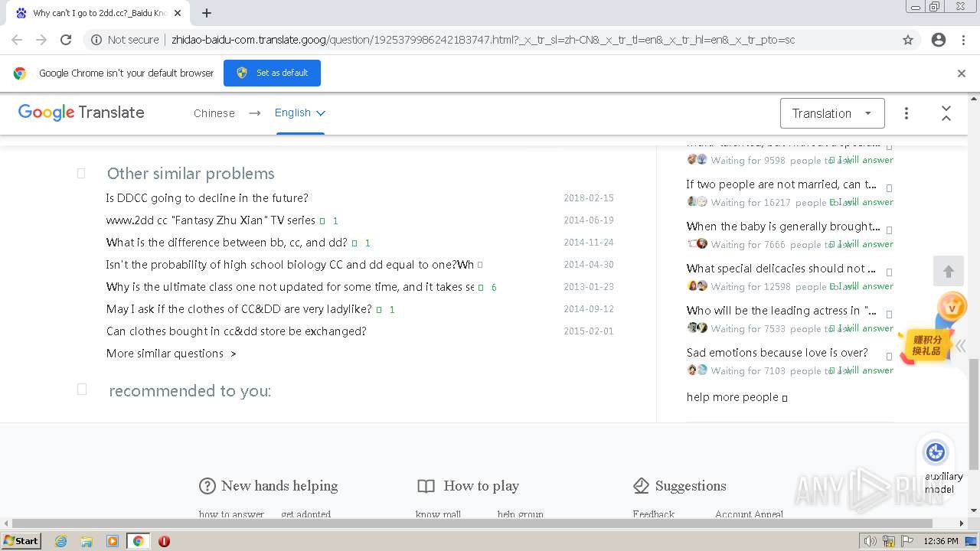Click the Google Translate logo
This screenshot has width=980, height=551.
pos(81,112)
